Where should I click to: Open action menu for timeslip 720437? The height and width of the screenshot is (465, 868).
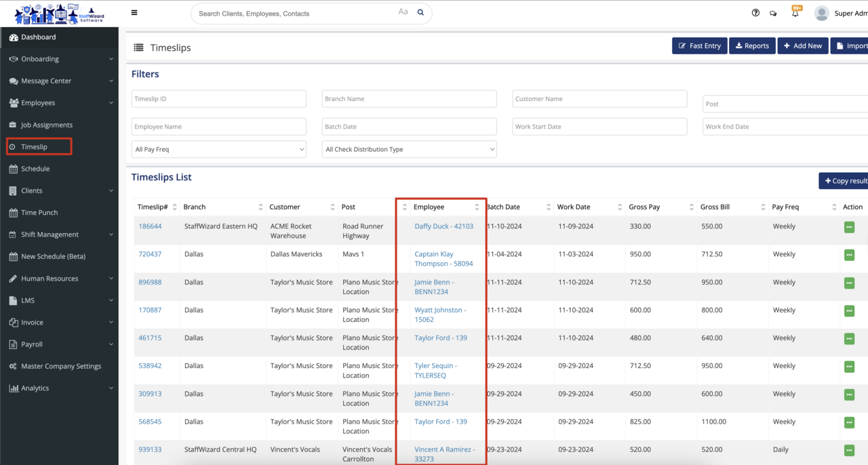point(849,255)
